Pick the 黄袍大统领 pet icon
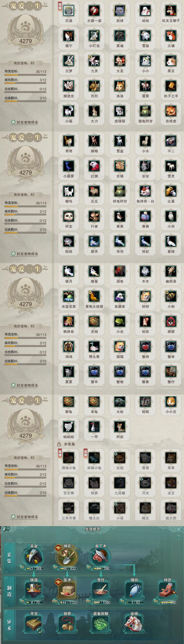Screen dimensions: 184x644 tap(94, 297)
